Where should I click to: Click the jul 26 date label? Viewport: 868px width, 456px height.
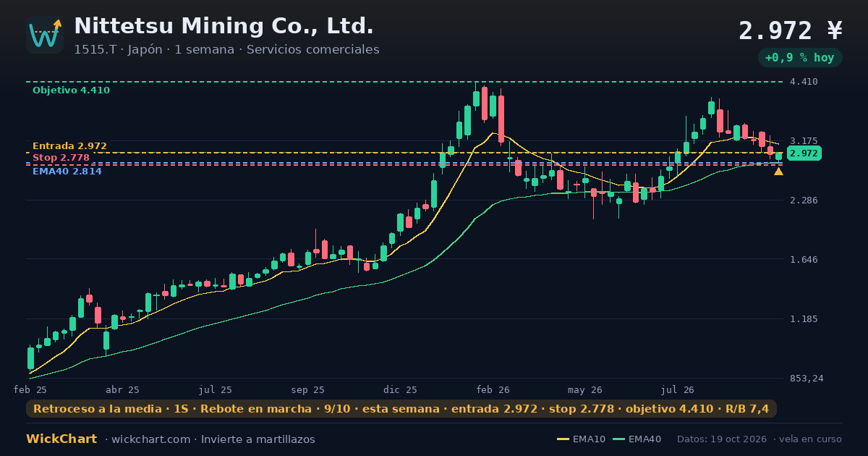pos(678,389)
